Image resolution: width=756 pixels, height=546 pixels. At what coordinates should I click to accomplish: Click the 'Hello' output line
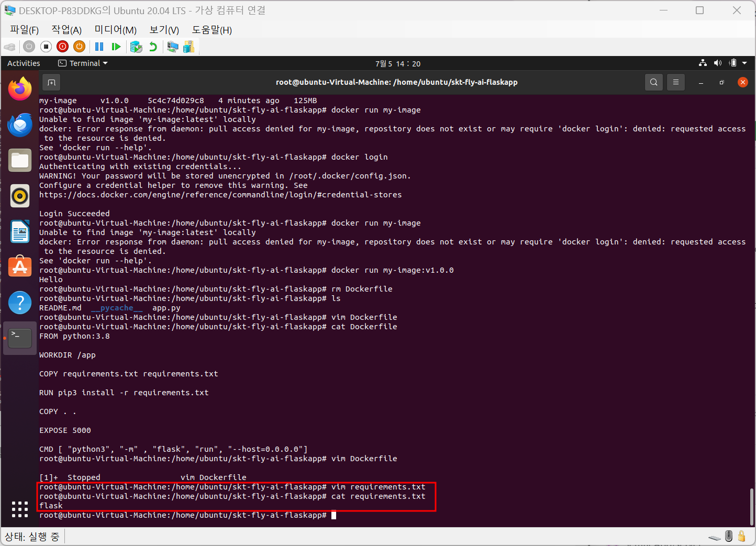[x=51, y=280]
